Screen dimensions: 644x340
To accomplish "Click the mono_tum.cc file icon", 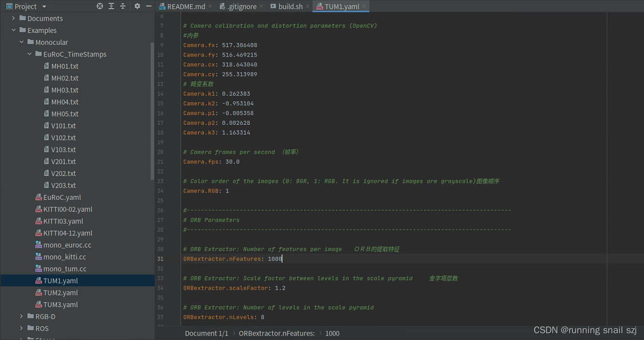I will [39, 269].
